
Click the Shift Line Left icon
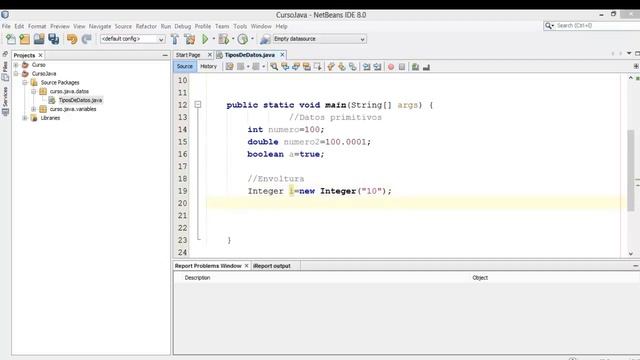pos(367,67)
